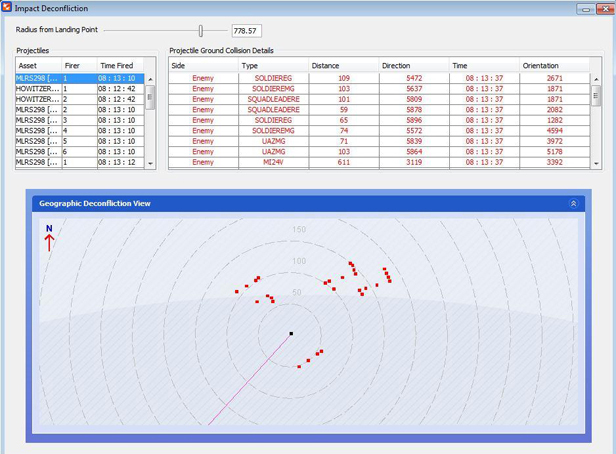616x454 pixels.
Task: Click SOLDIEREG type with distance 109
Action: (x=273, y=78)
